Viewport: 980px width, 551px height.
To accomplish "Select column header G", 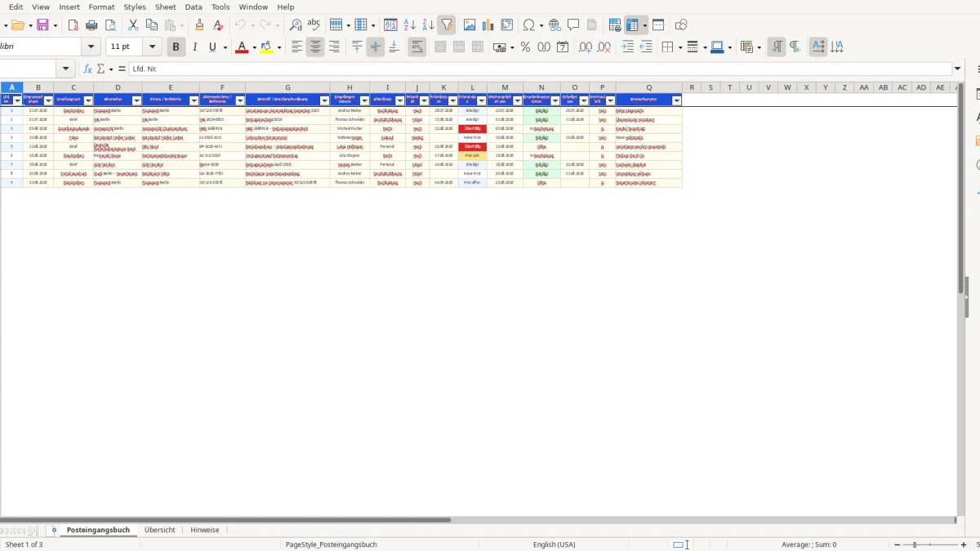I will (287, 87).
